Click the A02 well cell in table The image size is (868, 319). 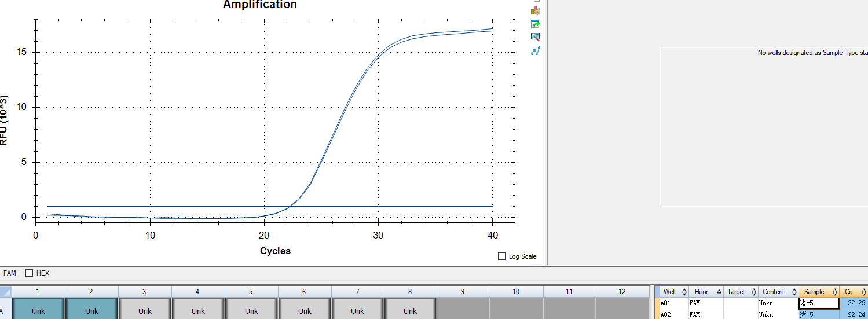point(674,314)
